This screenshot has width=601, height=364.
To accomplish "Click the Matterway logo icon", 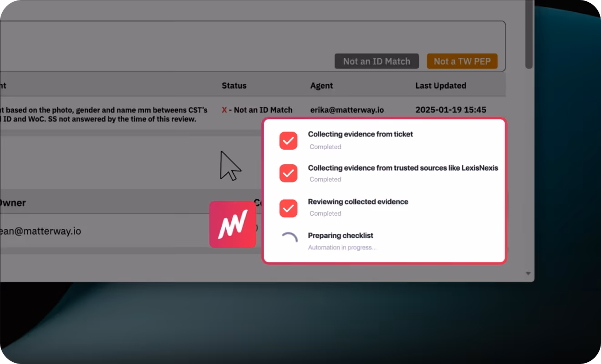I will click(x=233, y=224).
